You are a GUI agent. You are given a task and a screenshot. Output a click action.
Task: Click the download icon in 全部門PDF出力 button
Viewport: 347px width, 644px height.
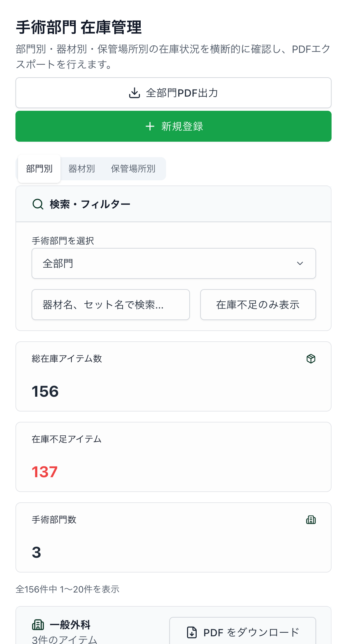tap(135, 93)
